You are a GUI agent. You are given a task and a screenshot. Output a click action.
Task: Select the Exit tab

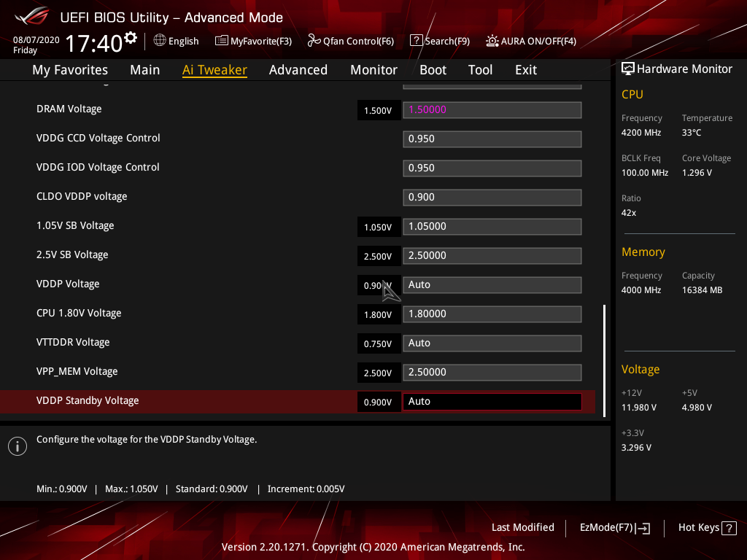point(526,70)
